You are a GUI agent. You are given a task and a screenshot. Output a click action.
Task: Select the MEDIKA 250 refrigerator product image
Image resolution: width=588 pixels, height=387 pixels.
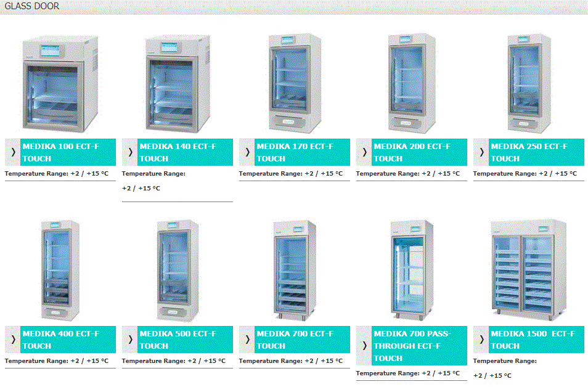coord(529,83)
